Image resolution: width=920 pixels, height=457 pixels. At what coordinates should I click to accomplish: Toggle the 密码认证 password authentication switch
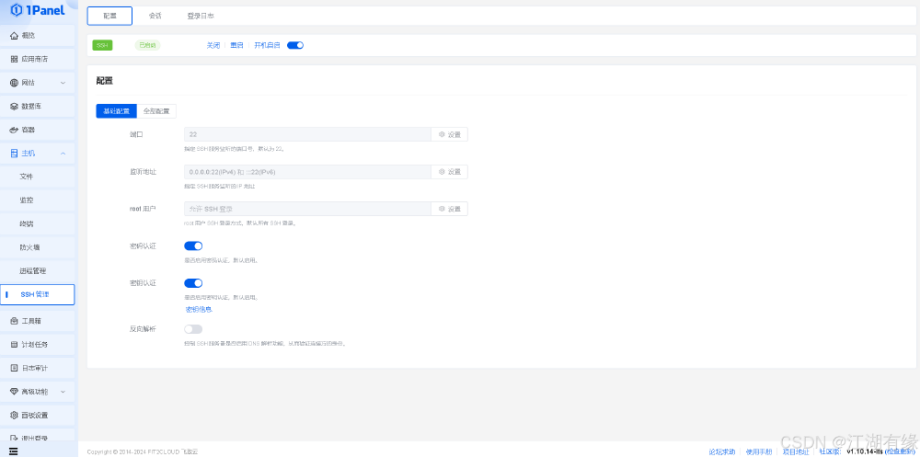pyautogui.click(x=193, y=246)
